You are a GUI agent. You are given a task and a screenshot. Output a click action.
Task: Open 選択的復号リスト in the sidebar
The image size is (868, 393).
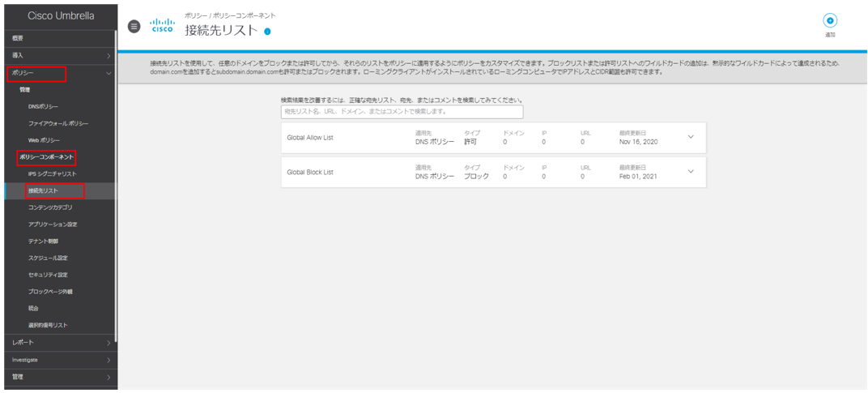pyautogui.click(x=48, y=325)
